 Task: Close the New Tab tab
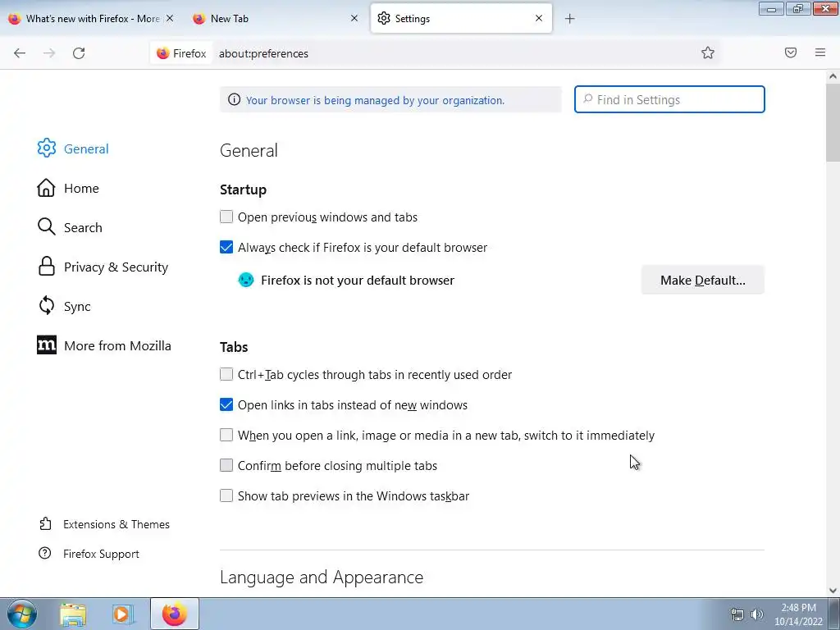click(x=354, y=18)
